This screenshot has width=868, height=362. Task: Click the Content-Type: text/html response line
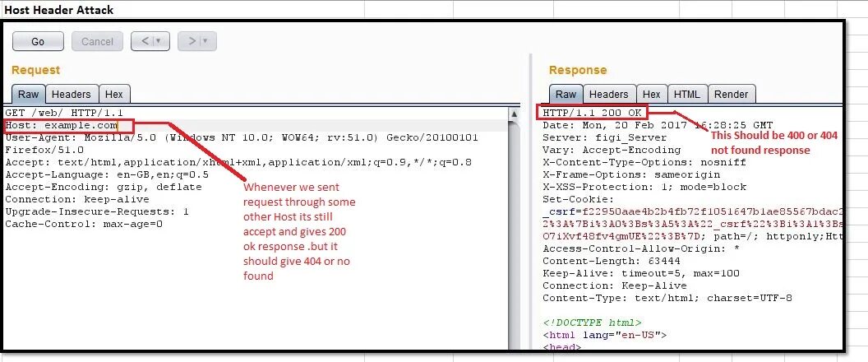click(x=667, y=299)
